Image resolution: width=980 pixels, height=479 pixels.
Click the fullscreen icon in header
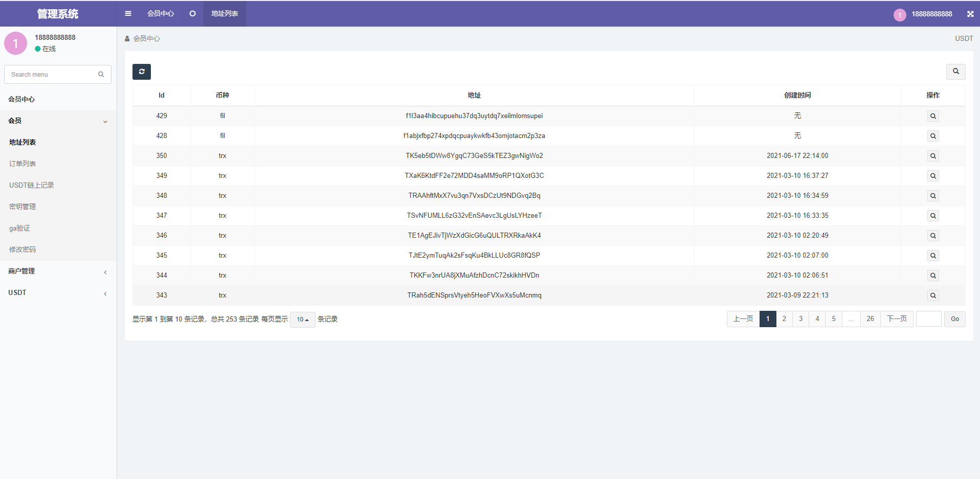970,14
